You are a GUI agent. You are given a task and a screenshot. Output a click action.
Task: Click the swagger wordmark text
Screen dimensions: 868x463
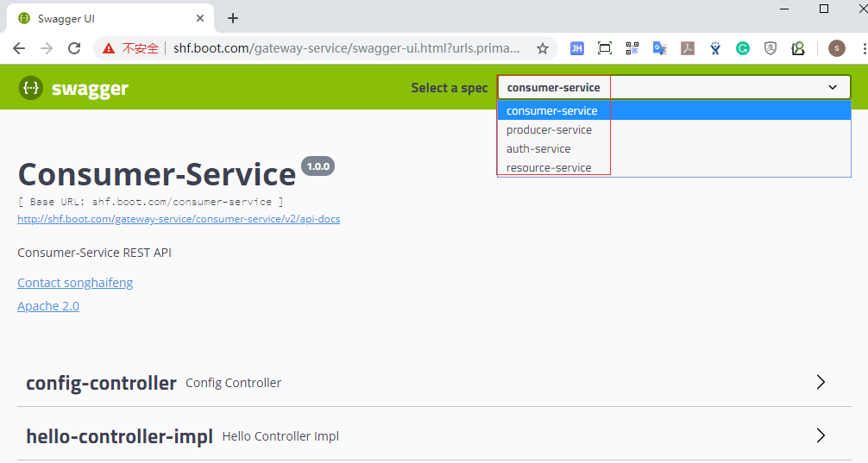[x=90, y=89]
